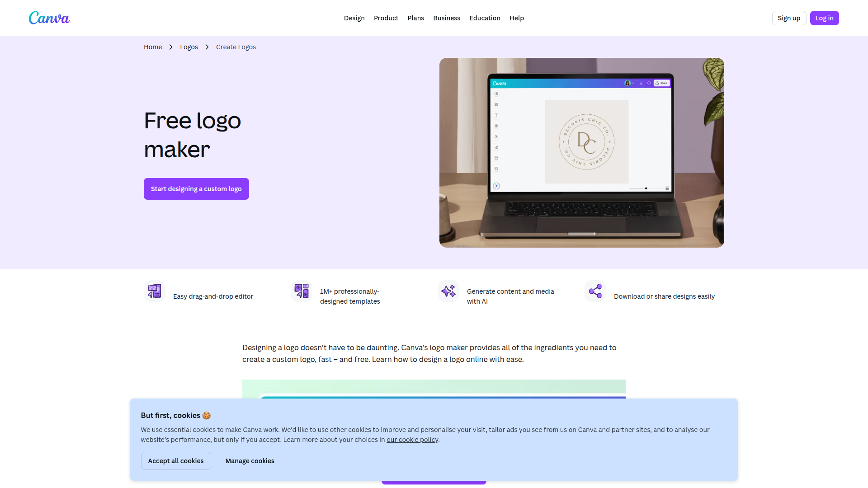
Task: Expand the Help navigation menu
Action: (517, 18)
